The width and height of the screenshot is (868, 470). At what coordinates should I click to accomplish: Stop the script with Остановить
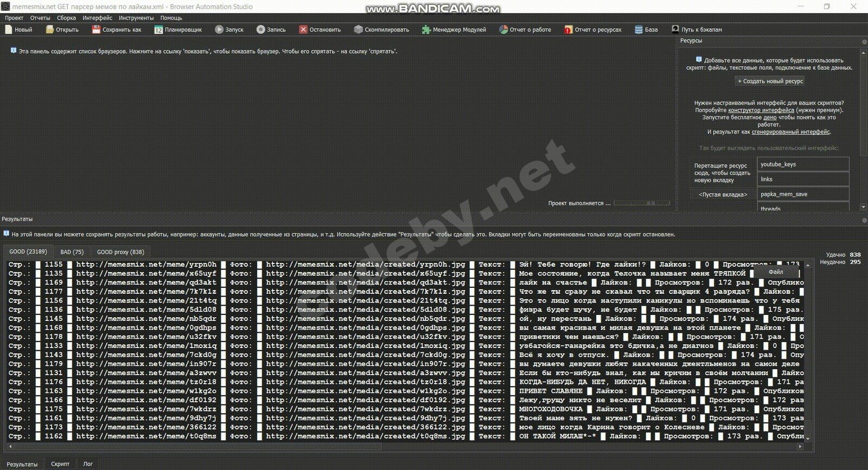point(320,30)
